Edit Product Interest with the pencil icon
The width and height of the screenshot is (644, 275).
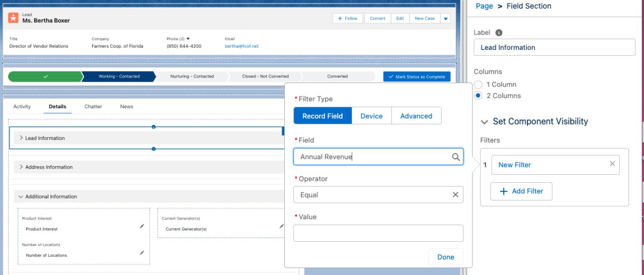[142, 227]
